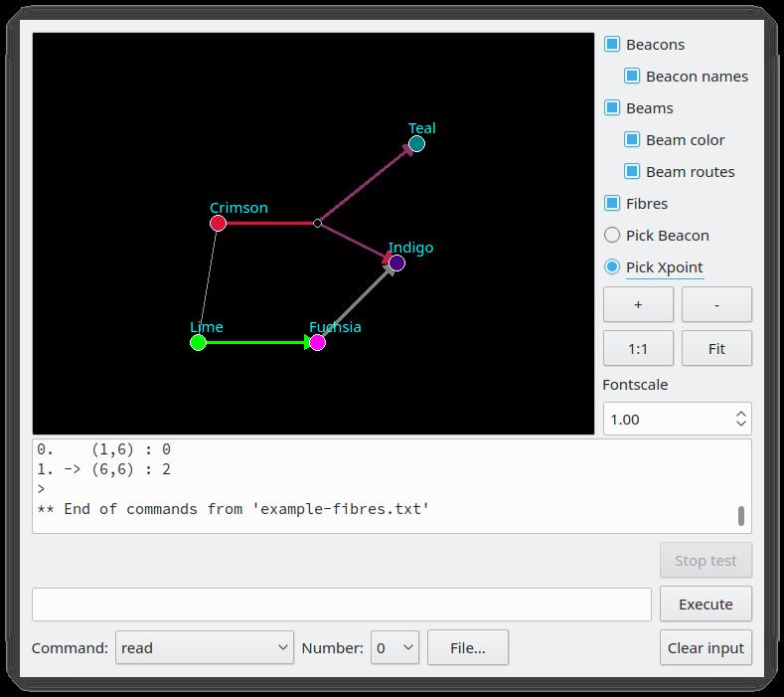Click the 'Indigo' beacon name label
784x697 pixels.
coord(410,248)
